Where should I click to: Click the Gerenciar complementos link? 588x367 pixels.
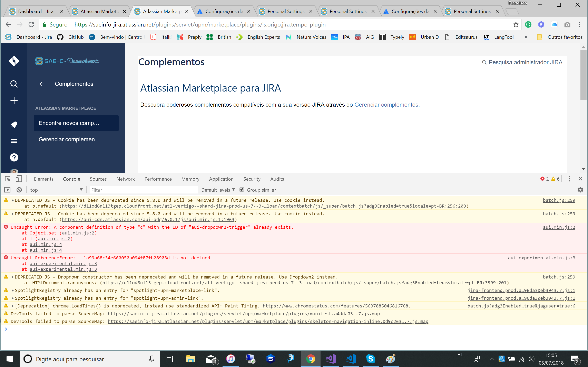[x=386, y=105]
